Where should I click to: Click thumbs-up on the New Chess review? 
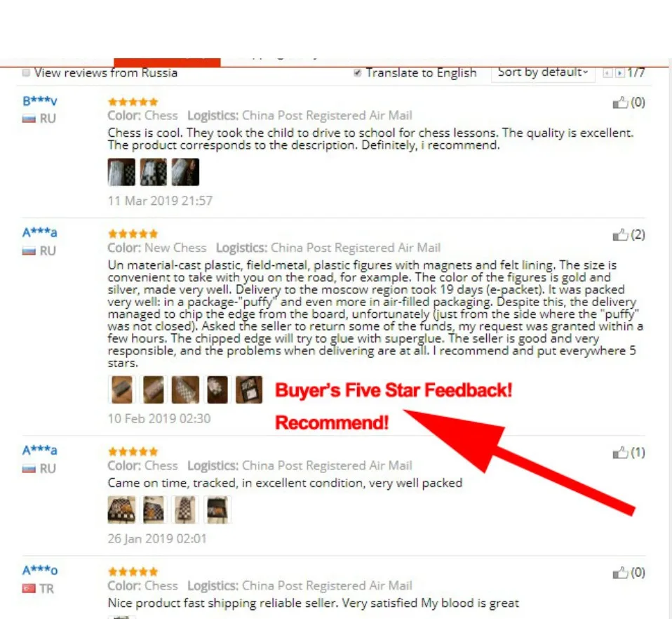point(619,235)
